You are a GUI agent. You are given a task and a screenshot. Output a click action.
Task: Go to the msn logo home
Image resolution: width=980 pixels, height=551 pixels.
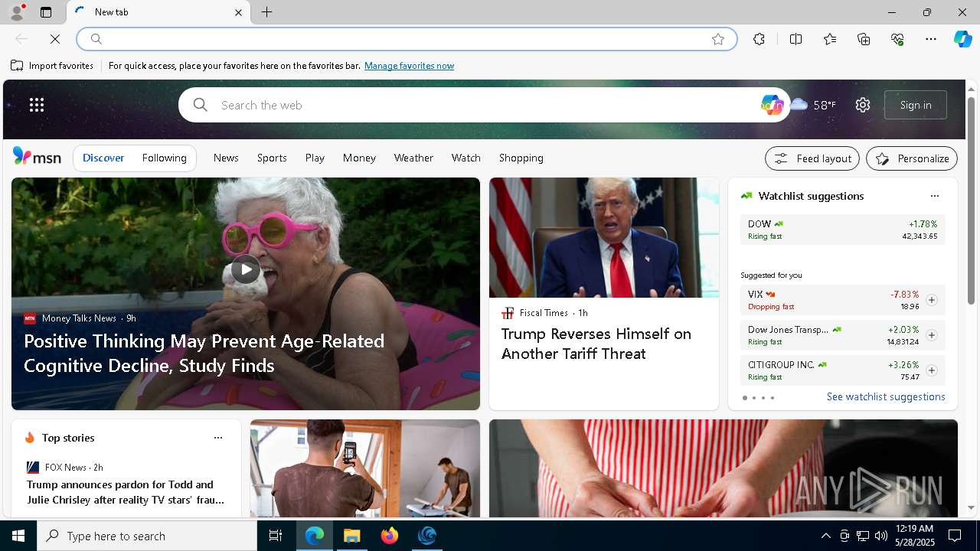tap(37, 157)
